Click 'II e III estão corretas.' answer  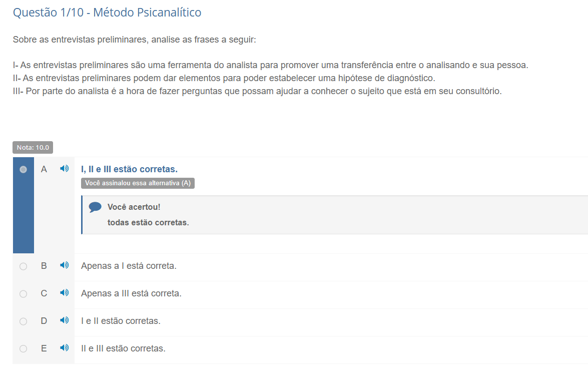[x=124, y=348]
